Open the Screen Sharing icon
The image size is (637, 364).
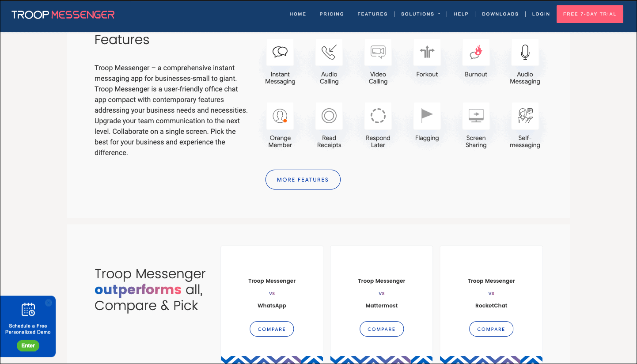[476, 115]
